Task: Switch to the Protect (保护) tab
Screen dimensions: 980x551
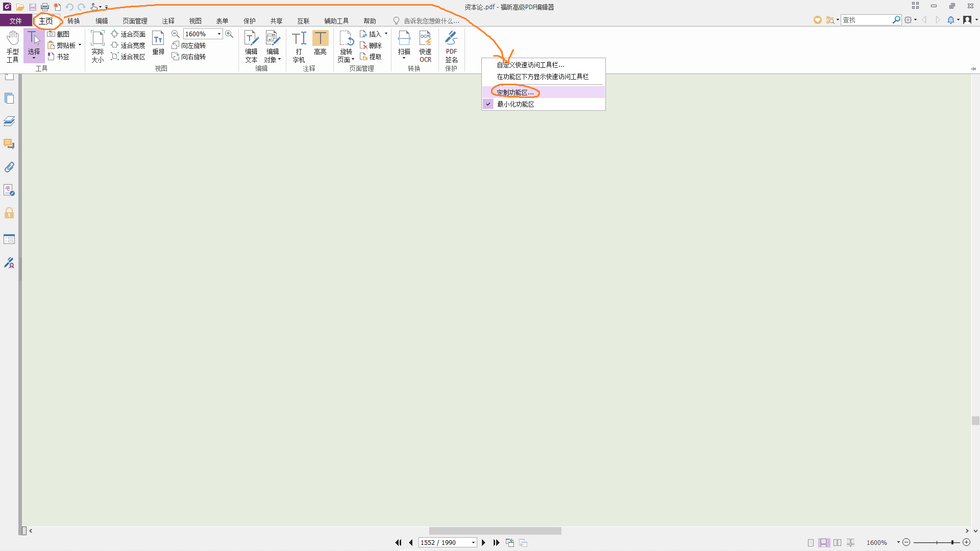Action: pyautogui.click(x=249, y=21)
